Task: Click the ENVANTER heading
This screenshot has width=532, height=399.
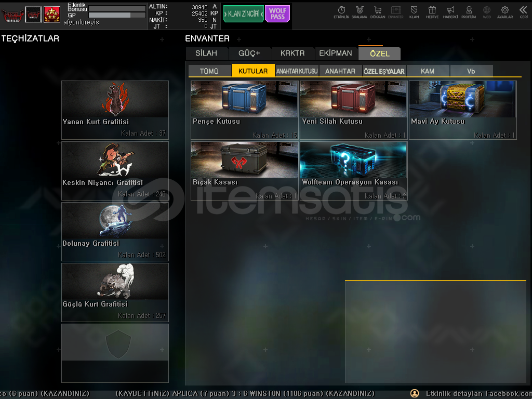Action: pos(207,38)
